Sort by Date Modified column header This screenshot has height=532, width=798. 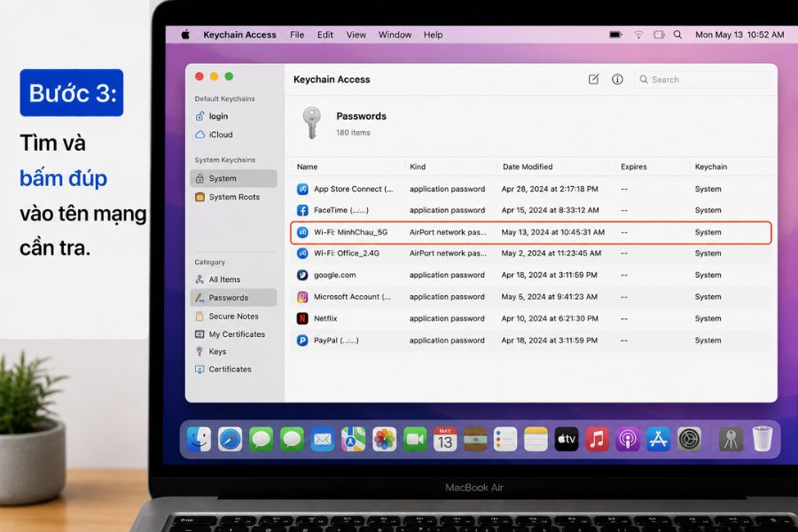(x=528, y=167)
